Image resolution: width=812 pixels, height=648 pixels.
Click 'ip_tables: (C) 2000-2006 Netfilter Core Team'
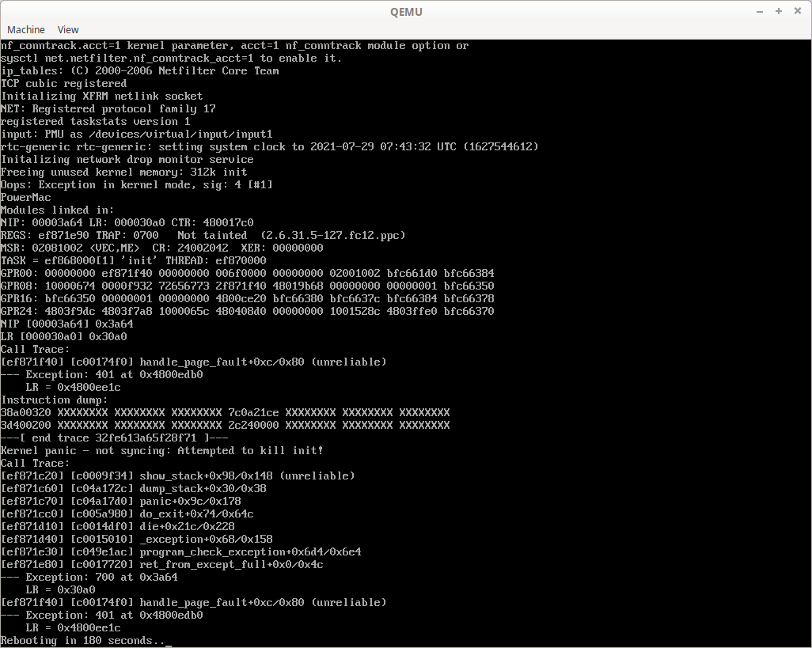(140, 71)
